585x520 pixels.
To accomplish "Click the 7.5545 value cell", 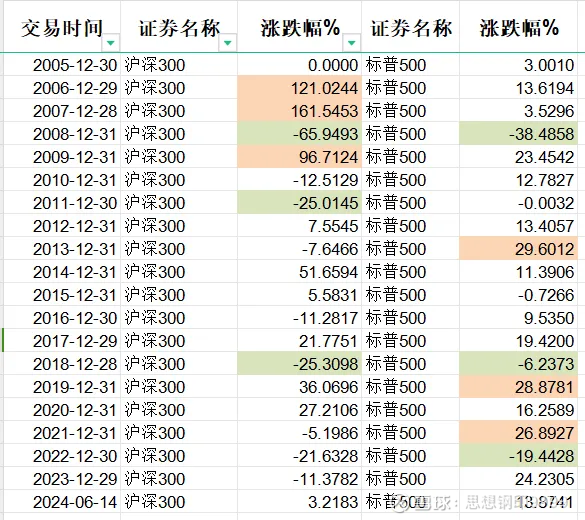I will (299, 226).
